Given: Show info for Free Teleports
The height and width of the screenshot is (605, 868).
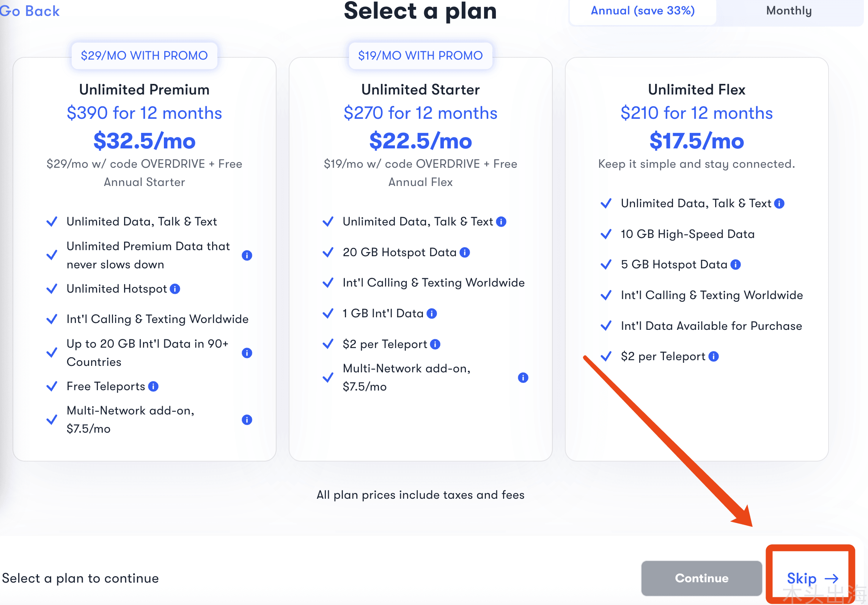Looking at the screenshot, I should click(x=153, y=386).
